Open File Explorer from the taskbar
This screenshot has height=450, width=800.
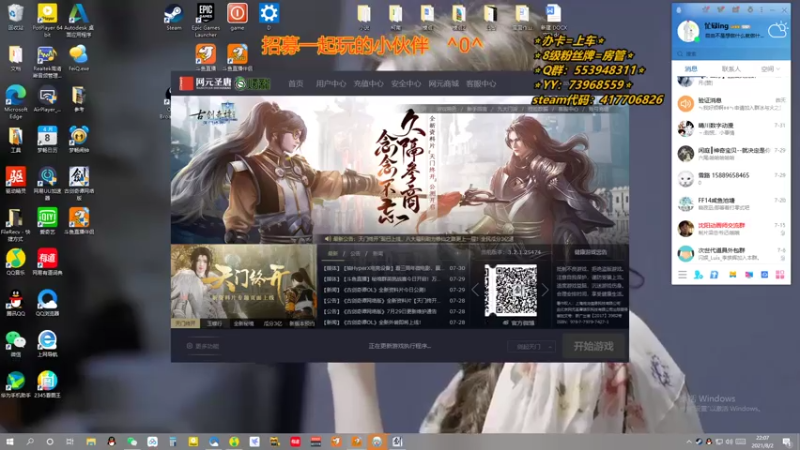(91, 441)
